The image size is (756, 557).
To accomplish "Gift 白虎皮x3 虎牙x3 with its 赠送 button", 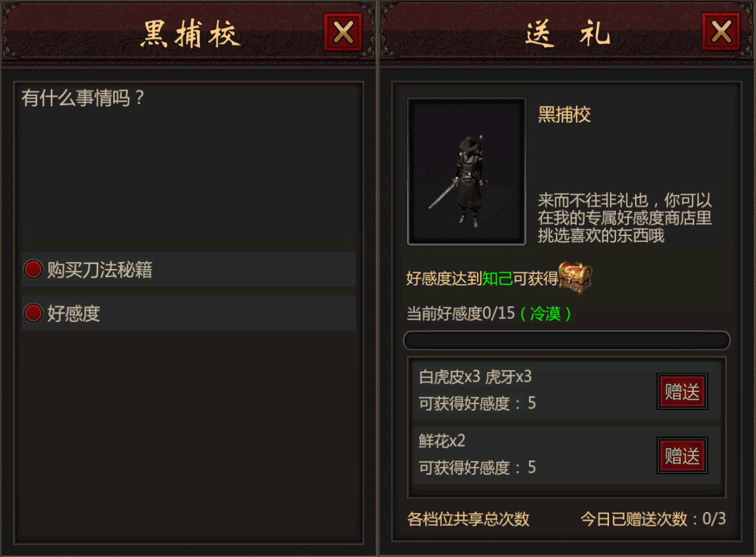I will point(681,391).
